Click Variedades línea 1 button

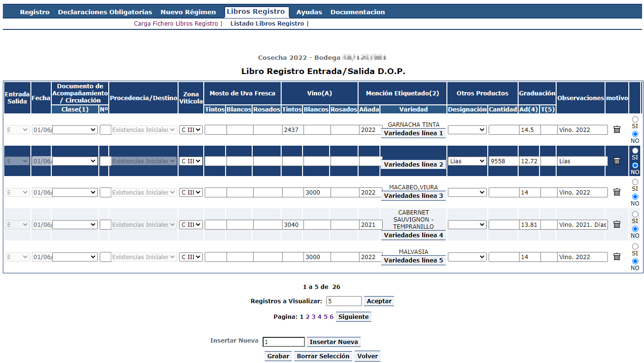[x=414, y=133]
